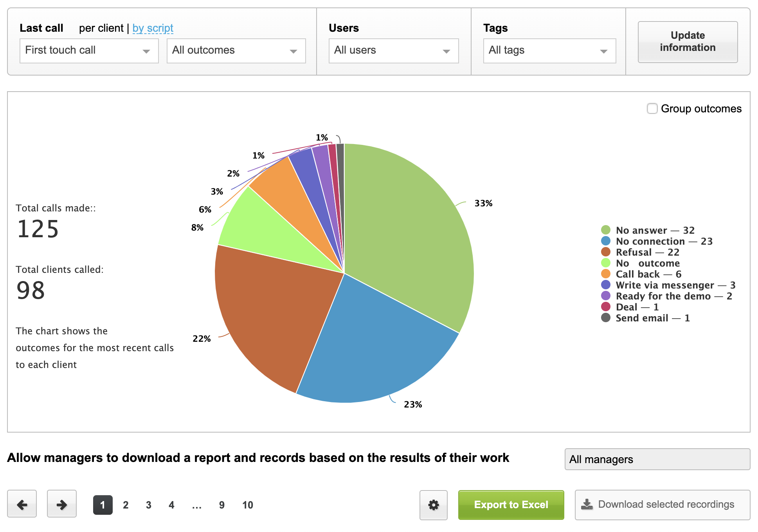Switch to by script view
758x532 pixels.
(x=153, y=28)
